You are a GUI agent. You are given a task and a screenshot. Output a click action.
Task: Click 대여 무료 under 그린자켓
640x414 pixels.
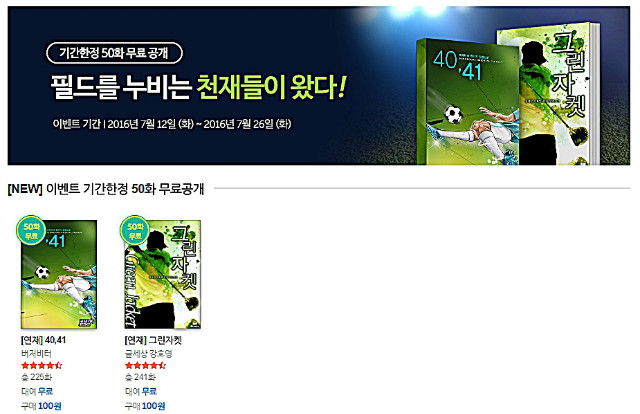point(141,391)
